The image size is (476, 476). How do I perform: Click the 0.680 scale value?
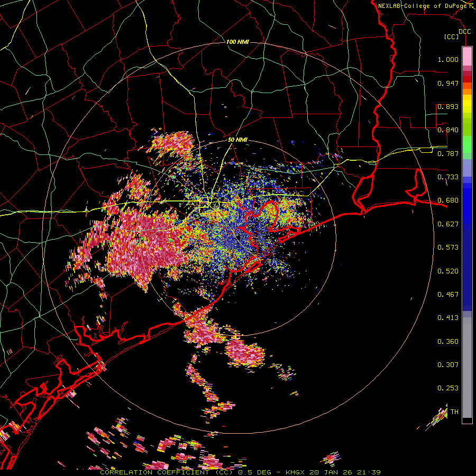(448, 200)
